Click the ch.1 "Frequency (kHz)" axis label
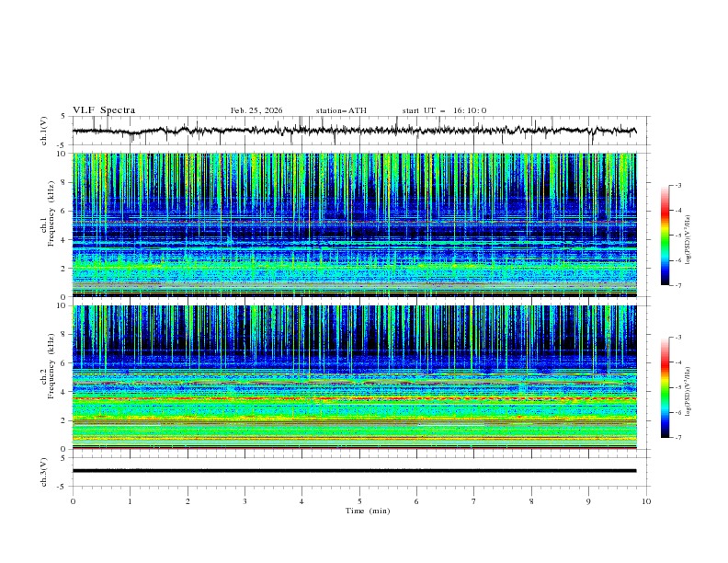728x563 pixels. click(x=51, y=214)
